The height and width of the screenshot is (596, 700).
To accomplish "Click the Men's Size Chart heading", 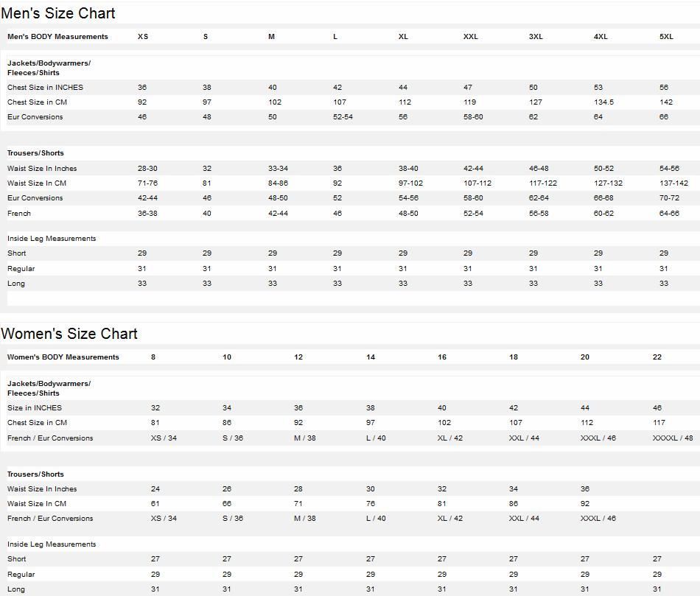I will (x=58, y=13).
